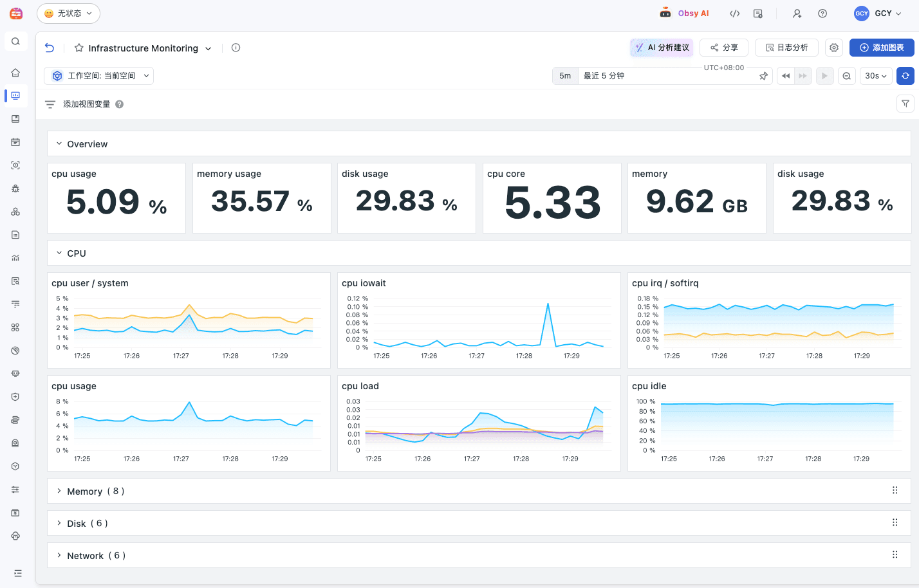Click the 35.57 % memory usage value
Image resolution: width=919 pixels, height=588 pixels.
coord(262,202)
